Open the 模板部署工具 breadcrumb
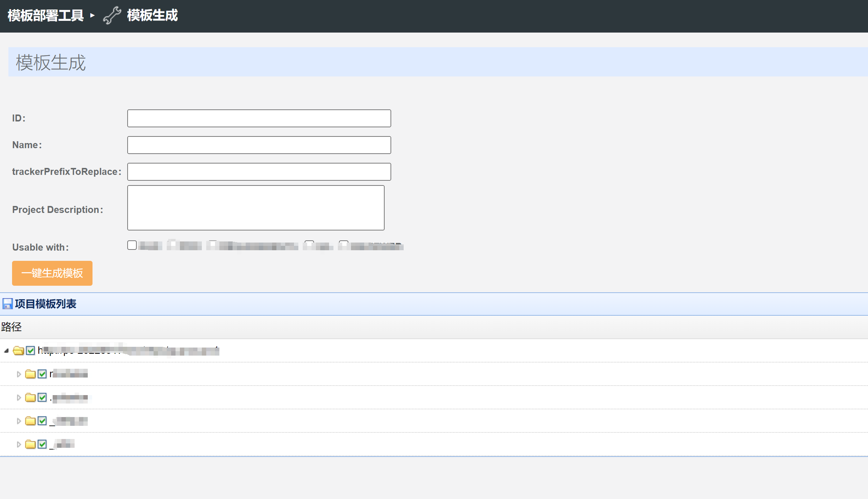 (46, 15)
